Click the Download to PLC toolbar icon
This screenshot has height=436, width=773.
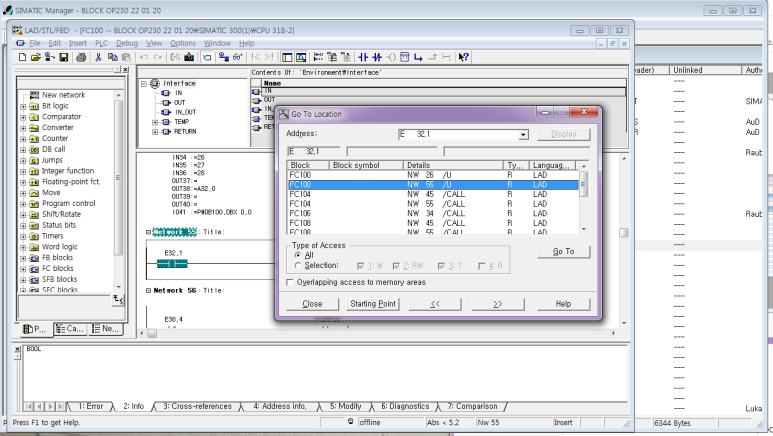pos(189,57)
